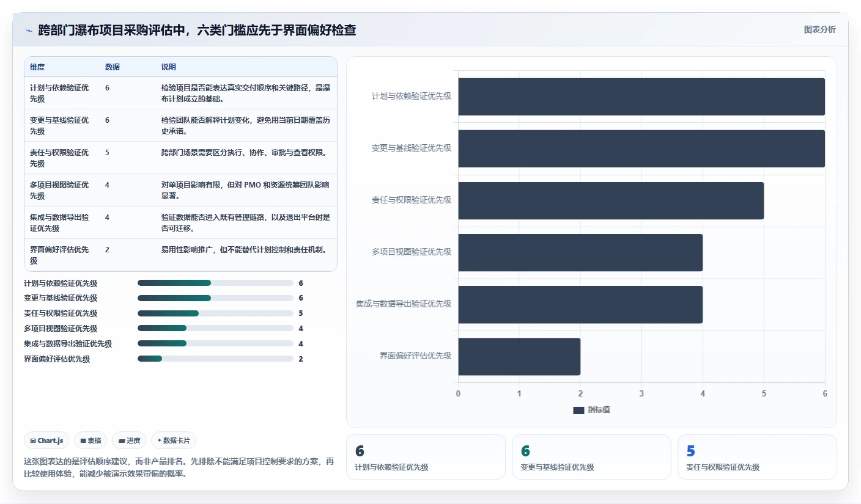861x504 pixels.
Task: Click description starting 验证数据能否进入既有管理链路
Action: pos(246,222)
